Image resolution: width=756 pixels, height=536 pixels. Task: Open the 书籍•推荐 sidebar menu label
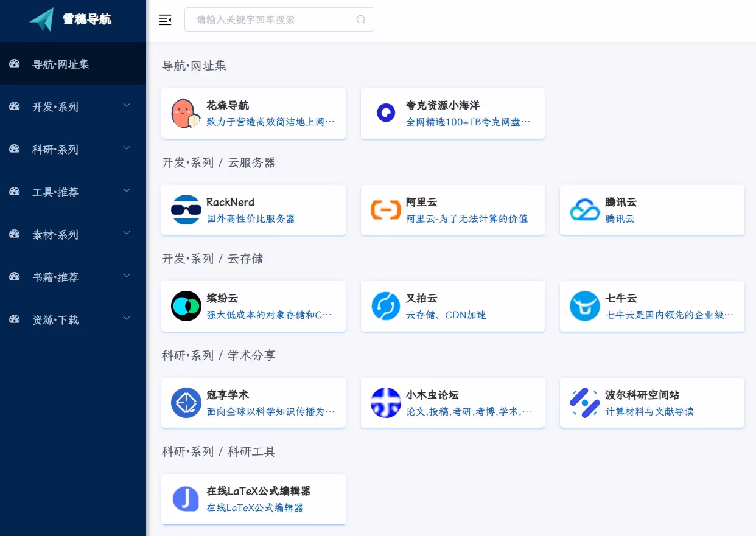coord(55,277)
